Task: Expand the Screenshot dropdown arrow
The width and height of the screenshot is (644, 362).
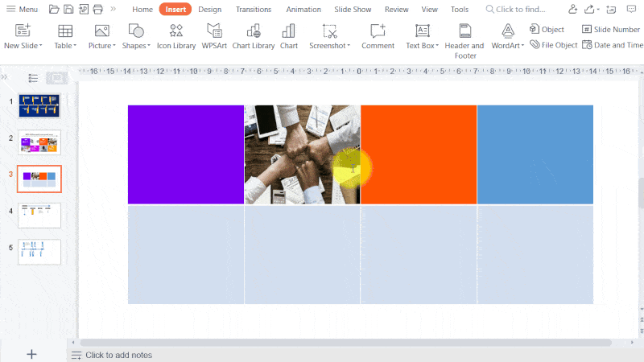Action: coord(349,46)
